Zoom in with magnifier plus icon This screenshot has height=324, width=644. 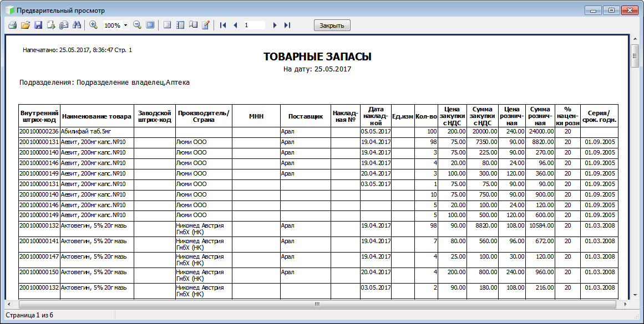click(93, 25)
